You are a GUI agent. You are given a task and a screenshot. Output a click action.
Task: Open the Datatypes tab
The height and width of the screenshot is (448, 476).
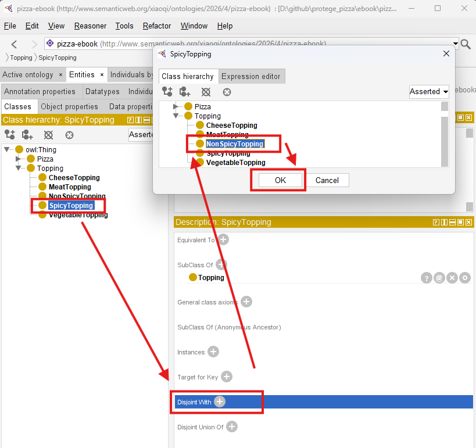pos(102,91)
